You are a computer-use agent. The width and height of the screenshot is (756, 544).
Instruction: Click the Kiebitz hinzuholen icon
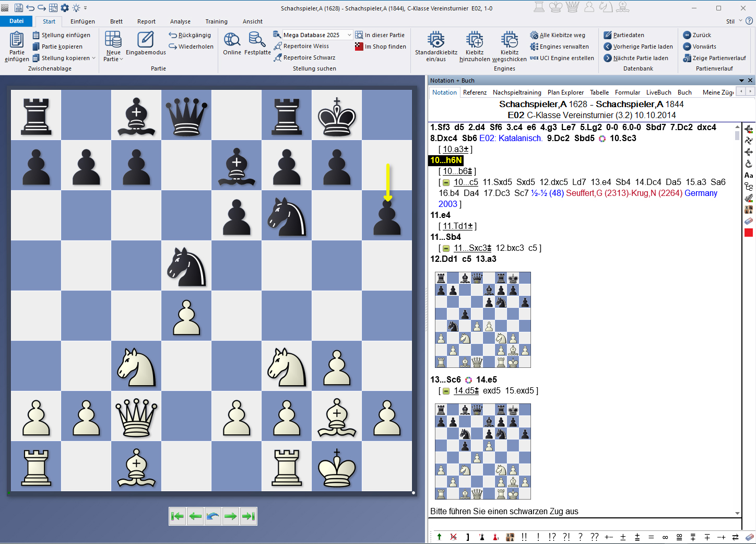coord(474,40)
